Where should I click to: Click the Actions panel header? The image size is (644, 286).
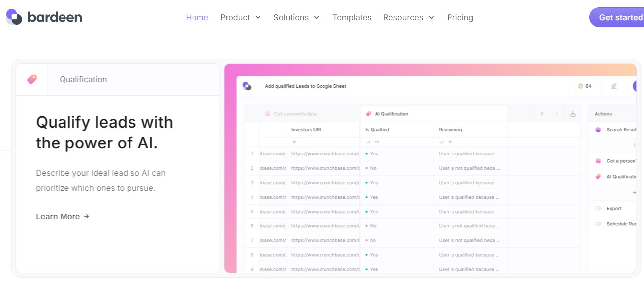click(x=603, y=114)
